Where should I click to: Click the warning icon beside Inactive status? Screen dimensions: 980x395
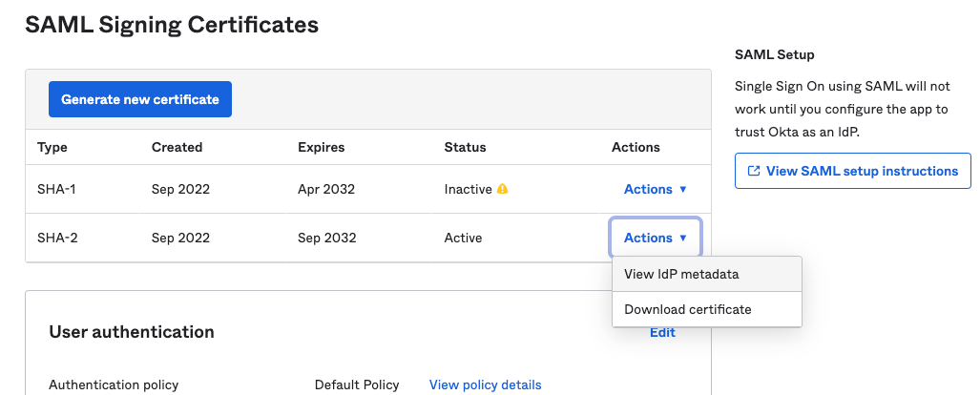click(x=502, y=189)
